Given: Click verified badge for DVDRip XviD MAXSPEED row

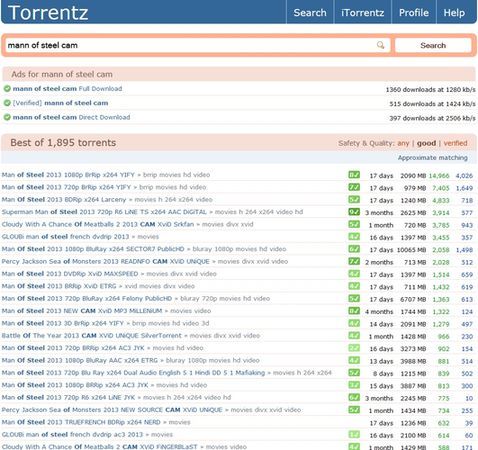Looking at the screenshot, I should 354,273.
